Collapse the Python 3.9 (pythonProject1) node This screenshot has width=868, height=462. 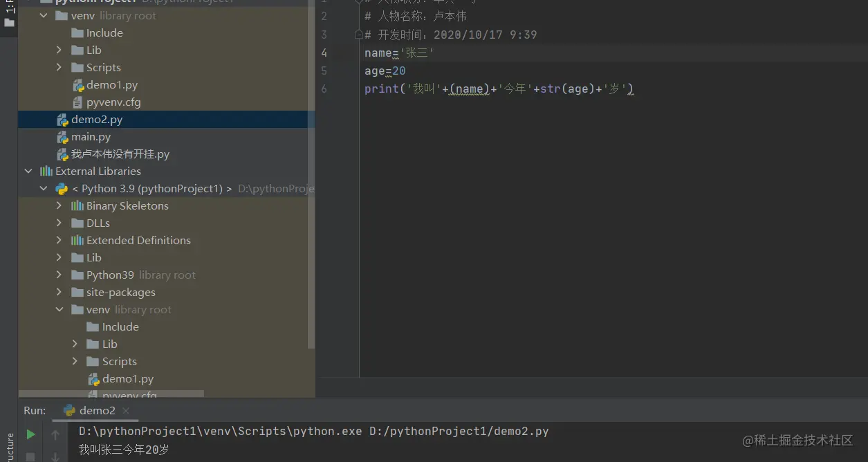pyautogui.click(x=44, y=188)
